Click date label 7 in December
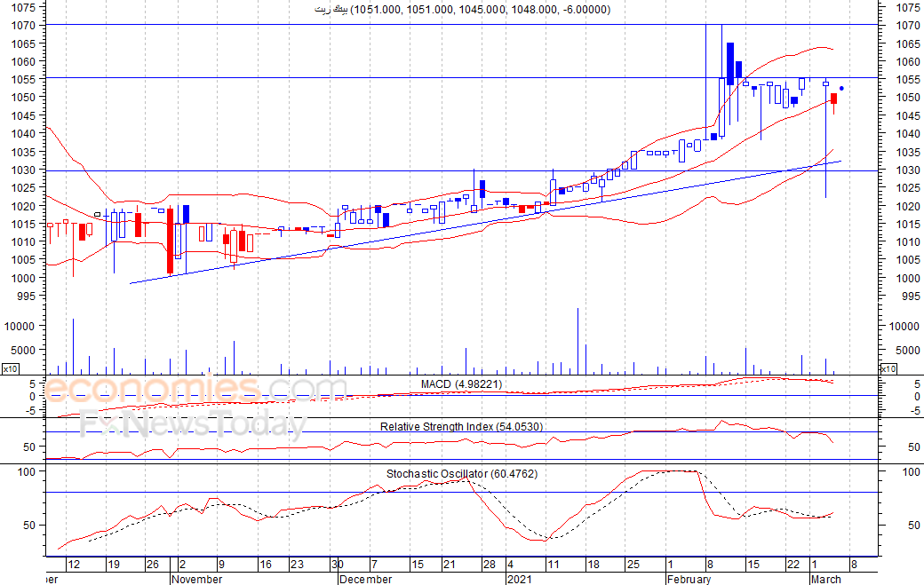 tap(374, 565)
